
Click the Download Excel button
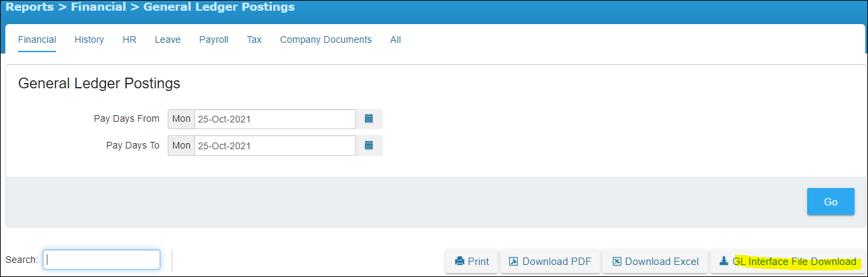pyautogui.click(x=655, y=262)
